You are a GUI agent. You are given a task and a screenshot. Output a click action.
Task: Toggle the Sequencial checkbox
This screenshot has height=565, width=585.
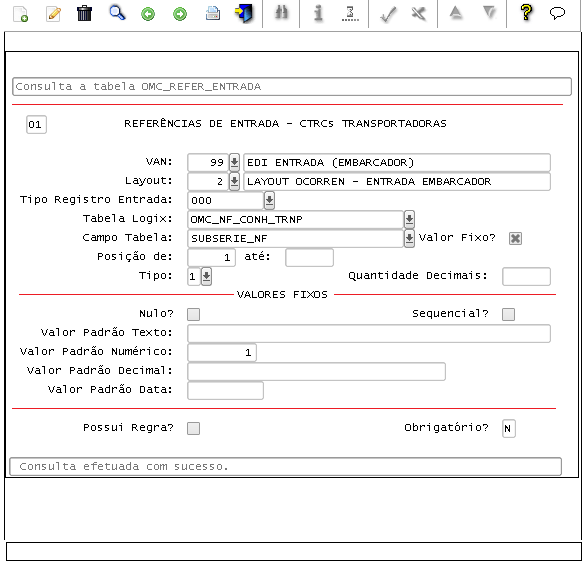509,314
